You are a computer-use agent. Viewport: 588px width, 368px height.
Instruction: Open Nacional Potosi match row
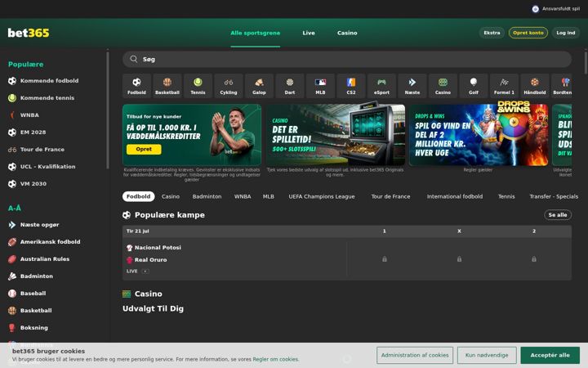[234, 259]
